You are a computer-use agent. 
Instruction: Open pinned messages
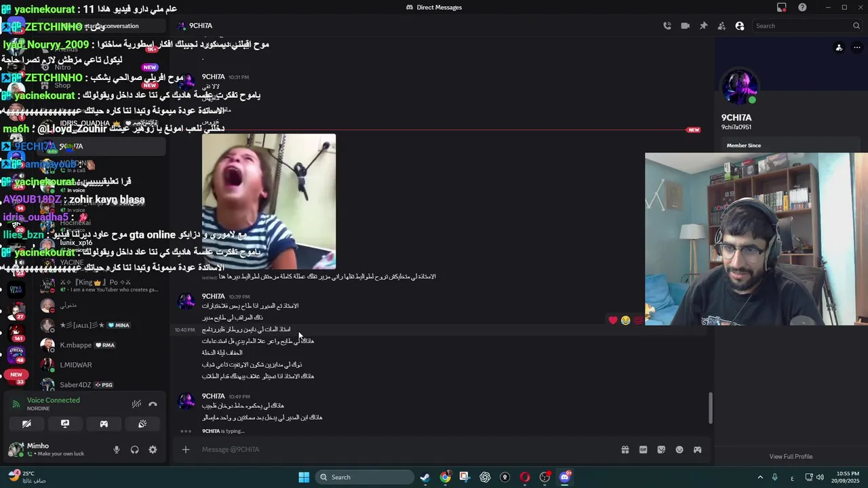tap(703, 26)
